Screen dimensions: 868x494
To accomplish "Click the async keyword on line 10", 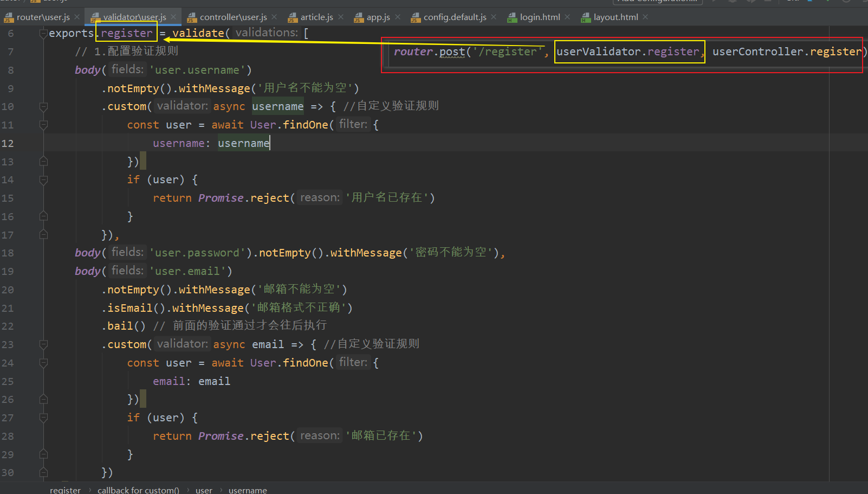I will (229, 107).
